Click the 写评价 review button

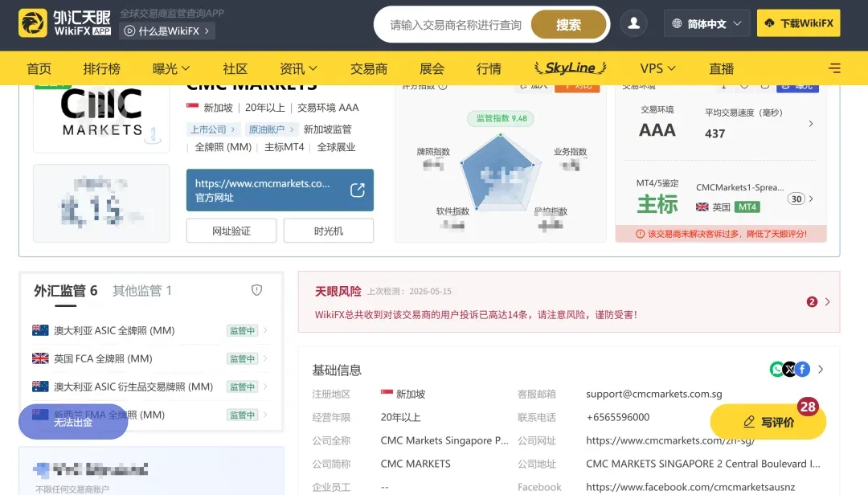click(768, 422)
